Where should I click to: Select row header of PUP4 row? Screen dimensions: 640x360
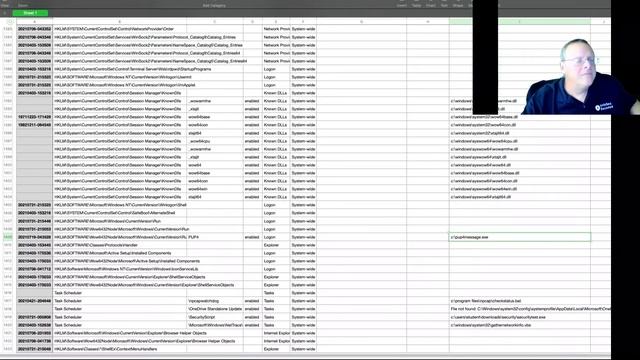tap(8, 237)
